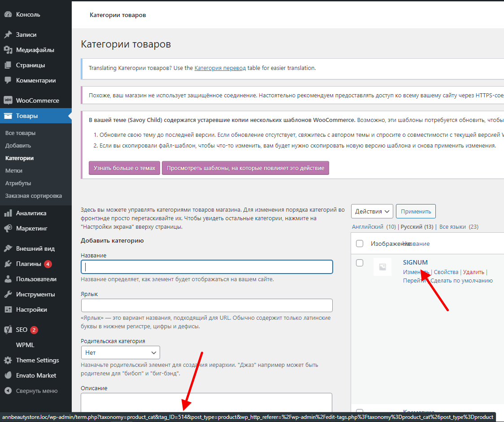Image resolution: width=504 pixels, height=422 pixels.
Task: Click the Страницы pages icon
Action: coord(8,65)
